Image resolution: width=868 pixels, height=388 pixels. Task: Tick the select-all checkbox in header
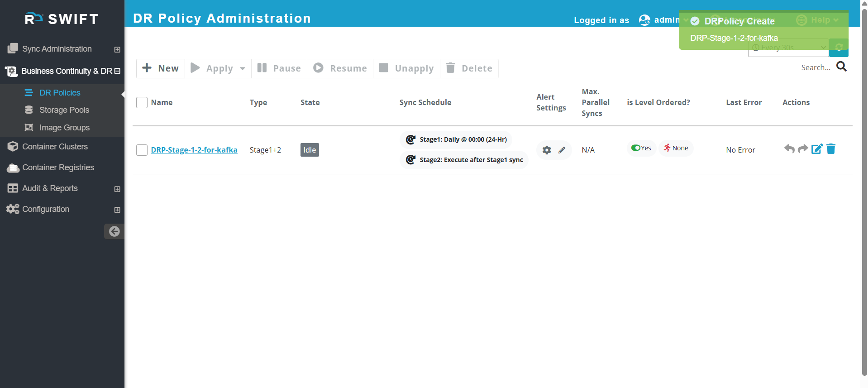tap(142, 102)
